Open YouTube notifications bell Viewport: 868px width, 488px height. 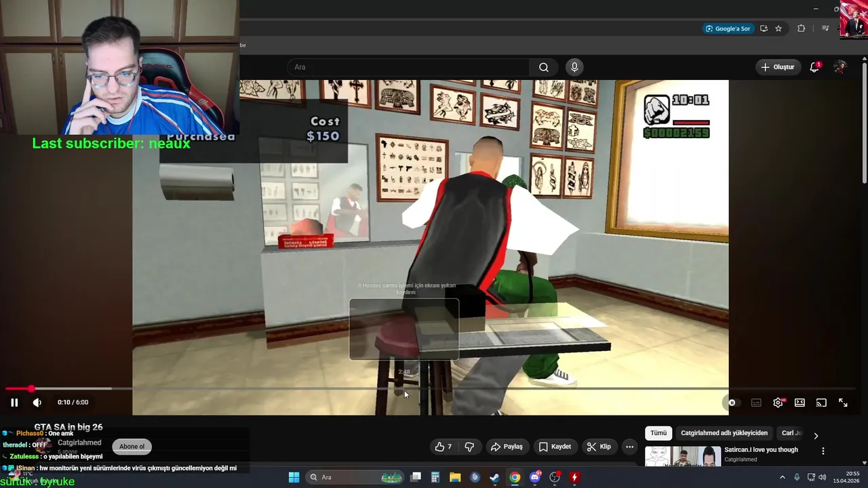(814, 67)
